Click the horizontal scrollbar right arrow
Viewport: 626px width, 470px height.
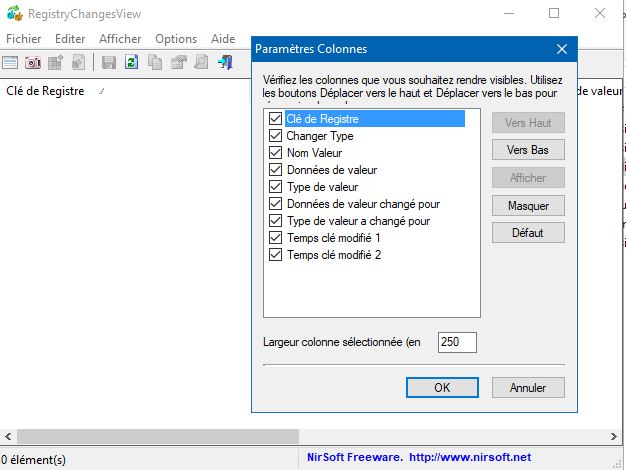(614, 436)
